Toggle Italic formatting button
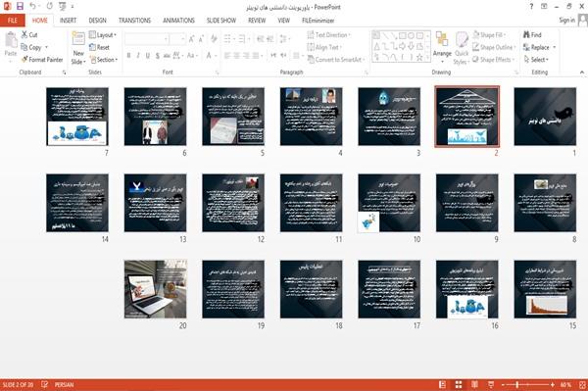The height and width of the screenshot is (391, 588). pos(138,56)
